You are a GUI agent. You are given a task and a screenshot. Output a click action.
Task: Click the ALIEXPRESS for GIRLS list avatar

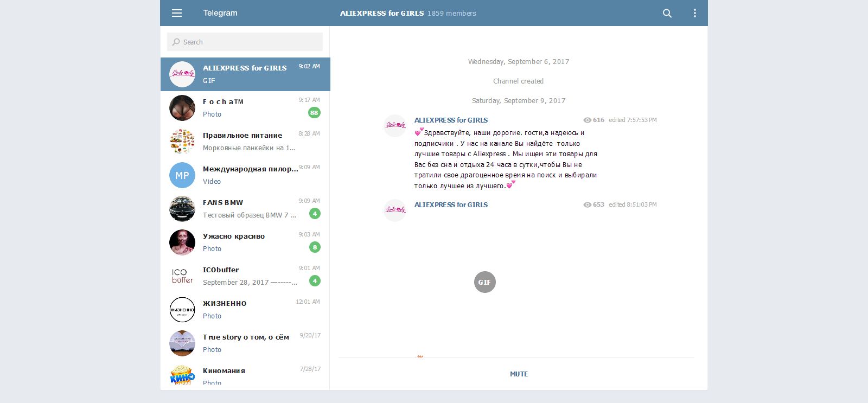coord(182,74)
